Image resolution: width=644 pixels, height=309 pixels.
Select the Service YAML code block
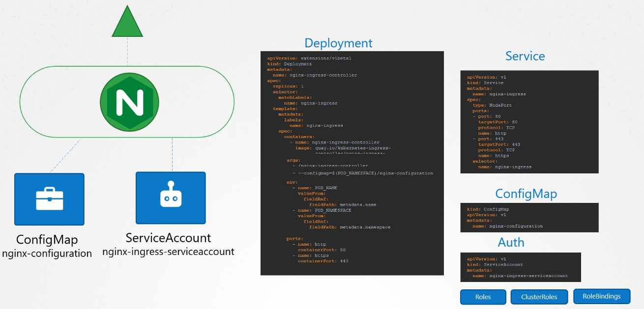(529, 122)
